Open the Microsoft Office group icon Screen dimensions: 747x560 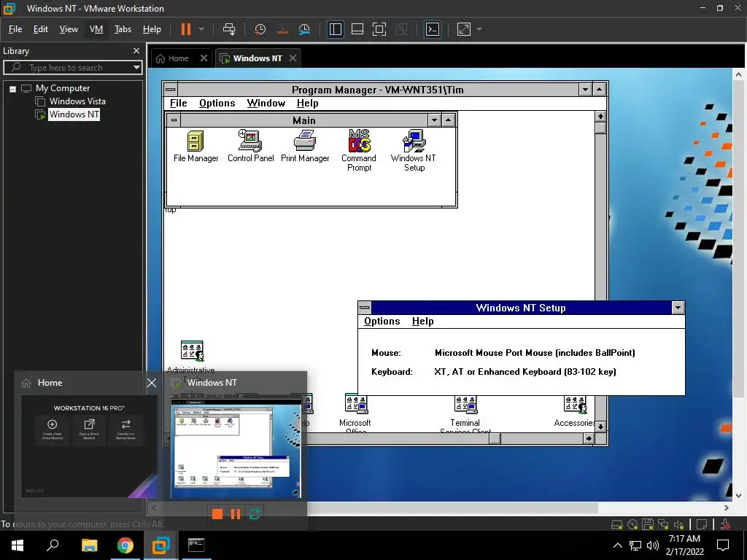click(355, 413)
